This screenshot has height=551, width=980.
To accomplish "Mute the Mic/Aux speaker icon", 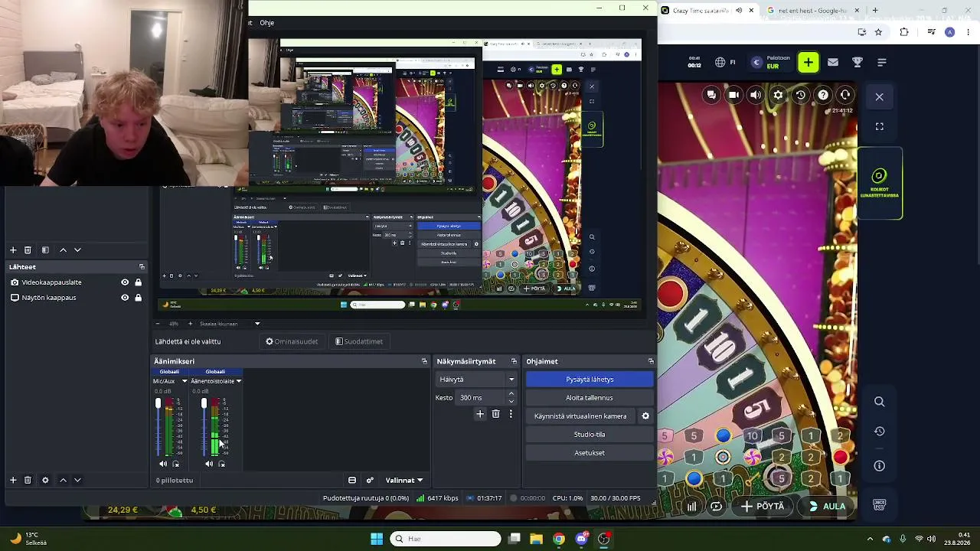I will (163, 464).
